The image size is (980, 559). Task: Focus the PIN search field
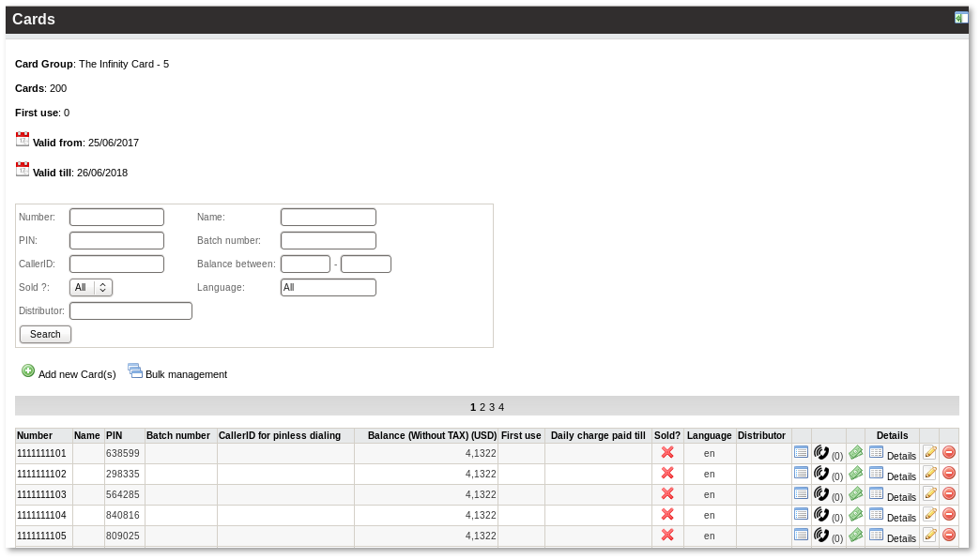tap(116, 240)
